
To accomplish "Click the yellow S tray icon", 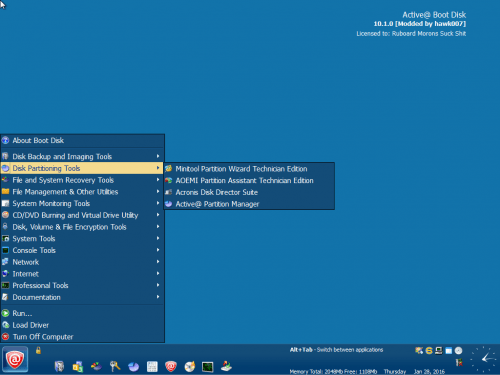I will click(x=429, y=350).
